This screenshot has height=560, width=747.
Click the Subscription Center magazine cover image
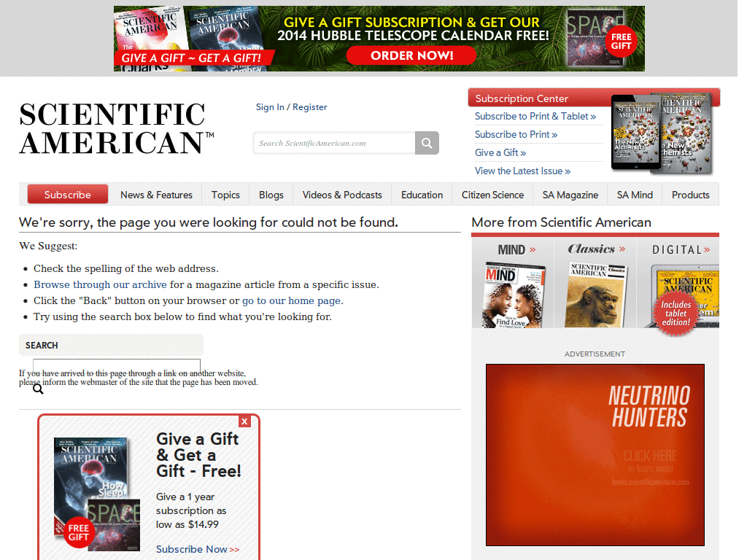click(662, 133)
